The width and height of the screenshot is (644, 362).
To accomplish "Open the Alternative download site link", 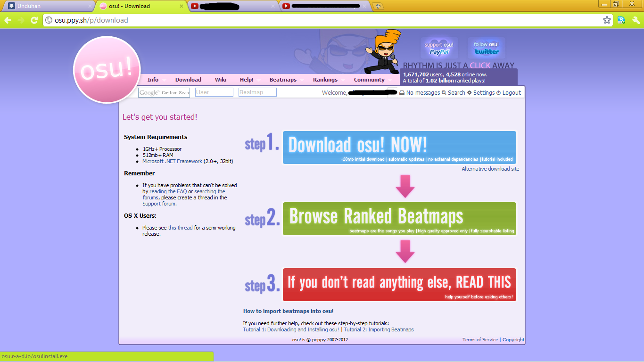I will pos(490,169).
